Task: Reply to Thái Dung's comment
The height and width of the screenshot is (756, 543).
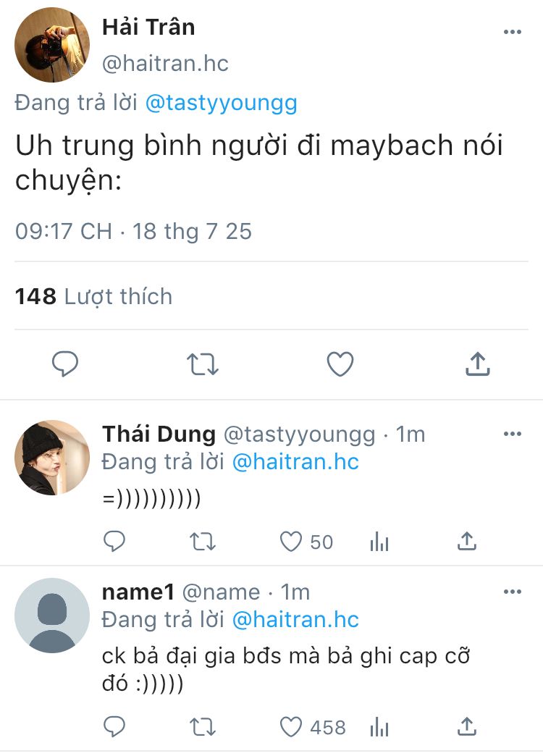Action: coord(114,541)
